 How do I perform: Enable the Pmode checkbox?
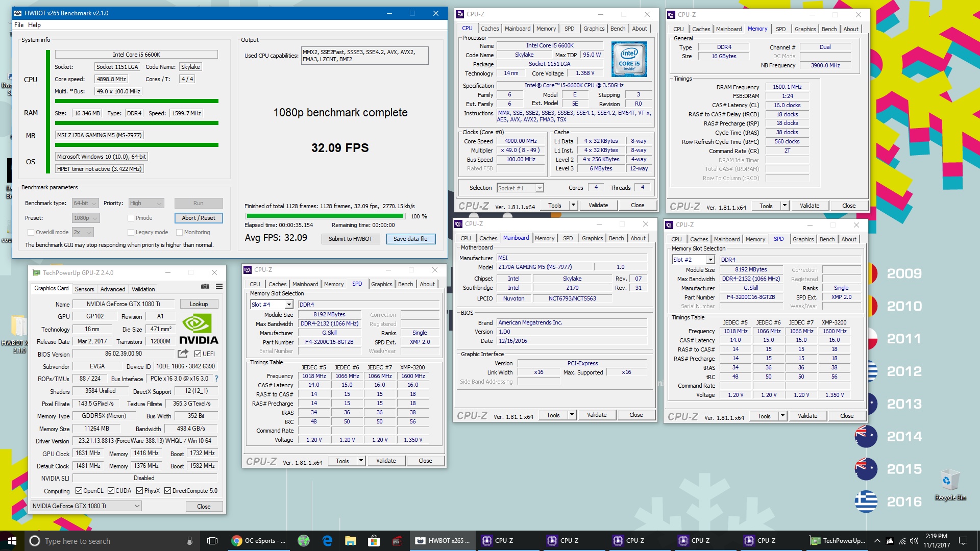pyautogui.click(x=131, y=218)
